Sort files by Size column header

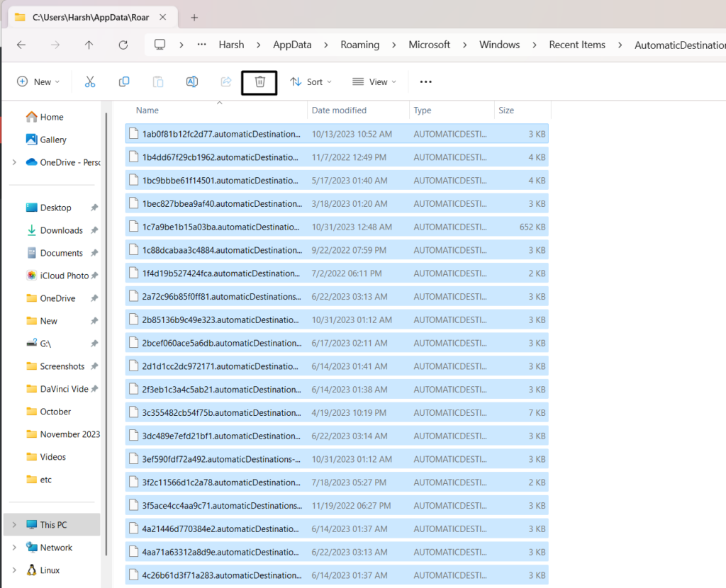coord(506,111)
